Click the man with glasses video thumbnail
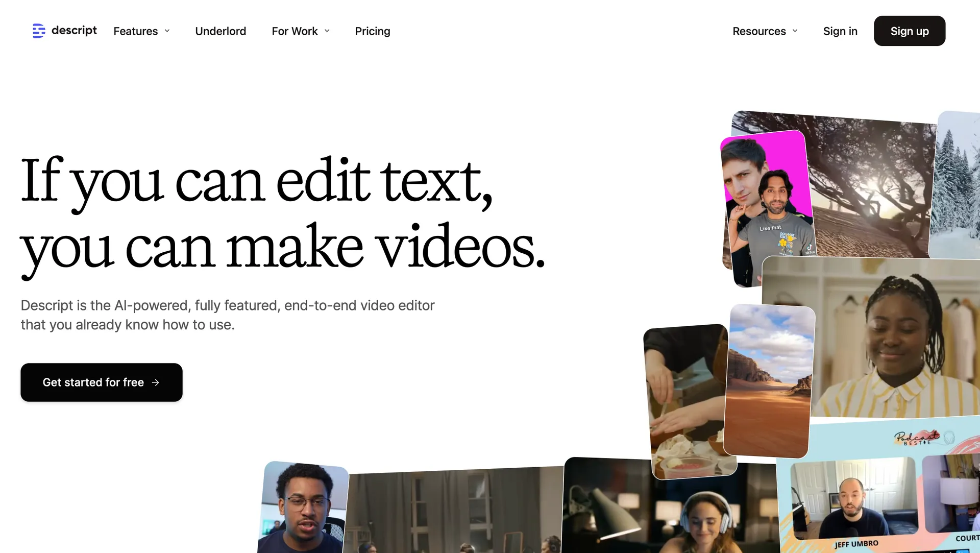This screenshot has width=980, height=553. [303, 508]
